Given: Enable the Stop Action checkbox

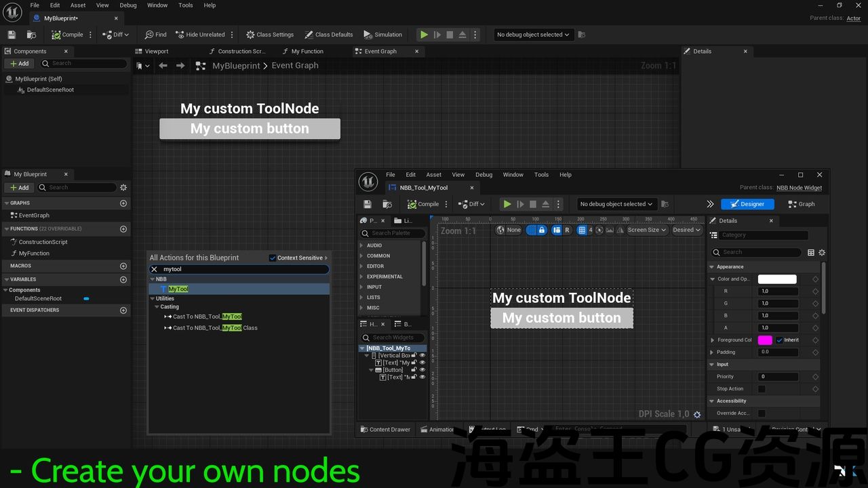Looking at the screenshot, I should [762, 389].
